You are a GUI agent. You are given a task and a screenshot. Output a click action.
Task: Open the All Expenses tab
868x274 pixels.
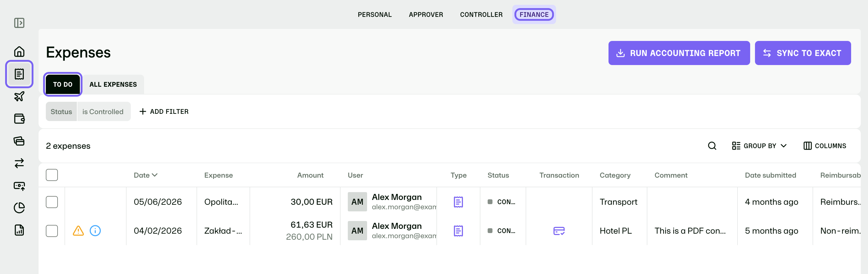click(113, 84)
